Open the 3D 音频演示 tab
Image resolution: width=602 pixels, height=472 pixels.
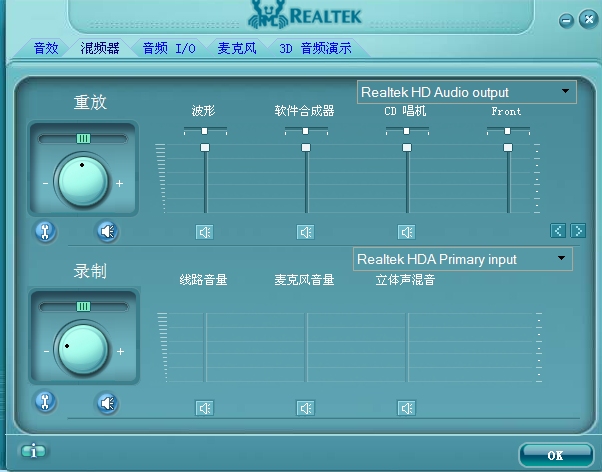pos(314,48)
